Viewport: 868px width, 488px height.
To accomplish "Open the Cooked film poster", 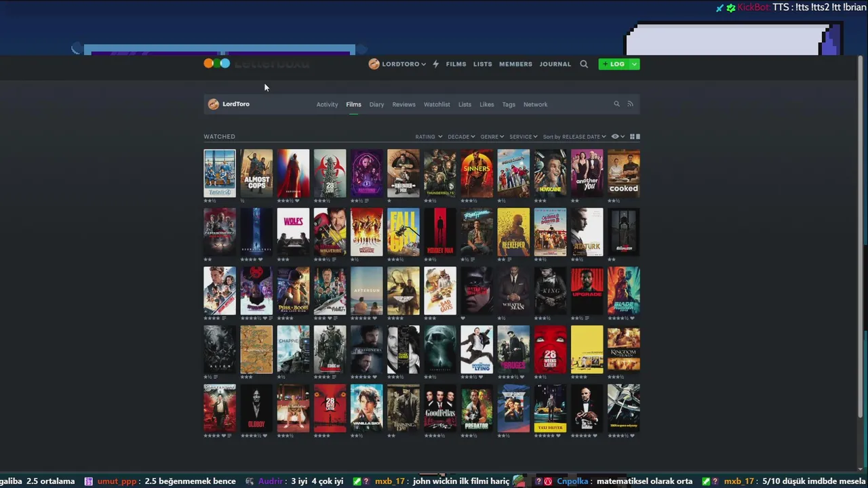I will [x=624, y=173].
